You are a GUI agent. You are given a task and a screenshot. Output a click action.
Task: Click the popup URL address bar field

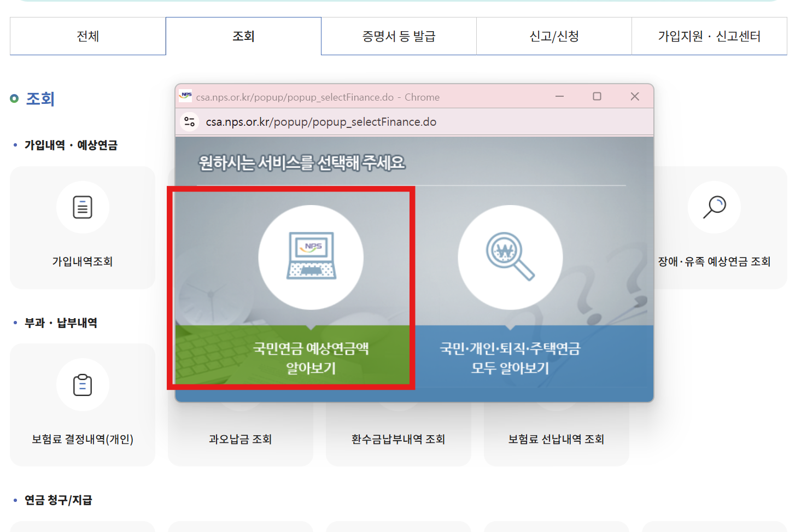click(383, 121)
